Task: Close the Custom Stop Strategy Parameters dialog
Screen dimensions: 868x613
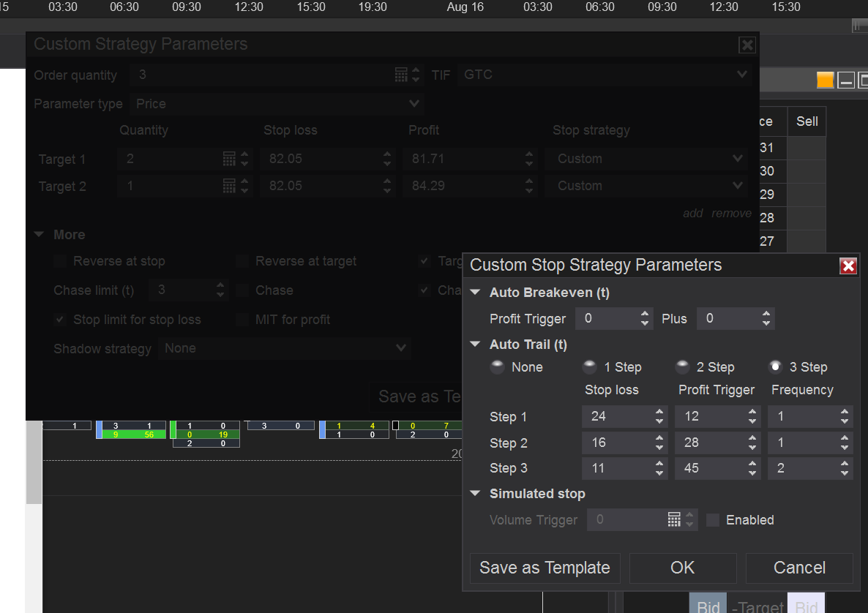Action: (848, 266)
